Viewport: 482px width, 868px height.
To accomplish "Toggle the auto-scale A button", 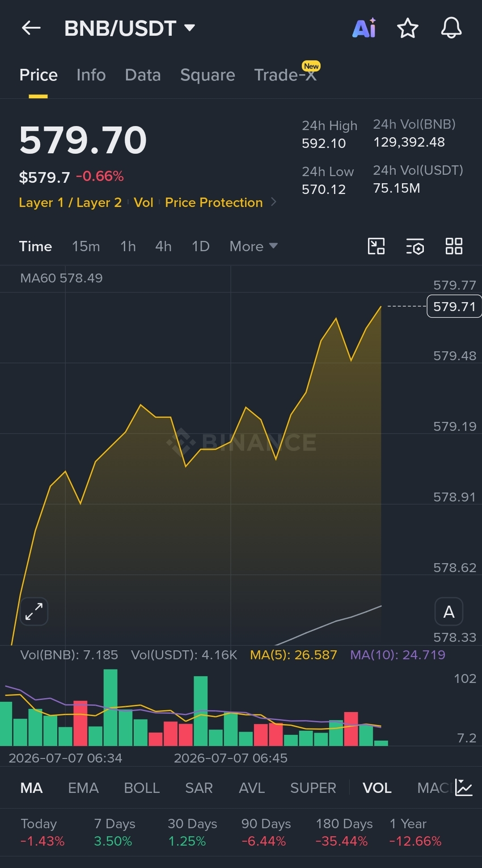I will tap(449, 611).
